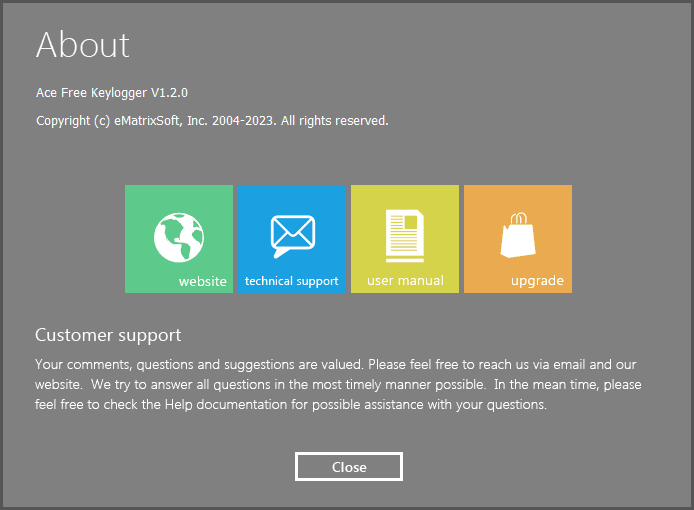Viewport: 694px width, 510px height.
Task: Open the technical support envelope tile
Action: [292, 239]
